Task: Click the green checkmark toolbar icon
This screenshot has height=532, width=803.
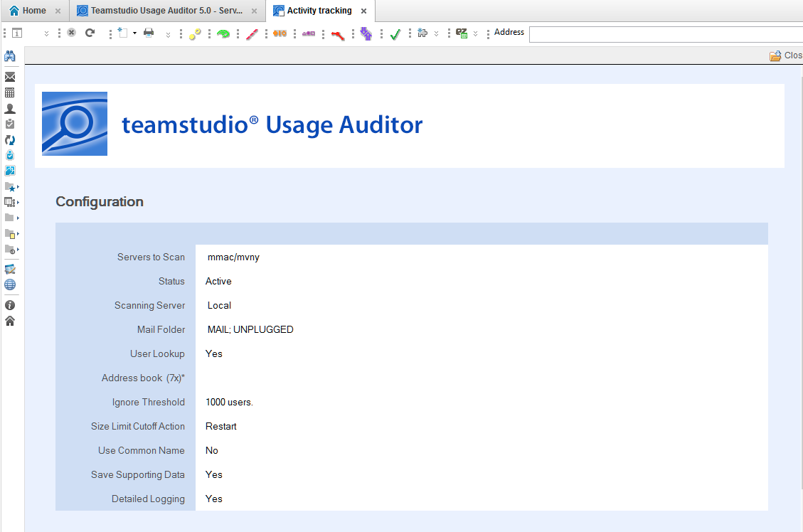Action: tap(395, 34)
